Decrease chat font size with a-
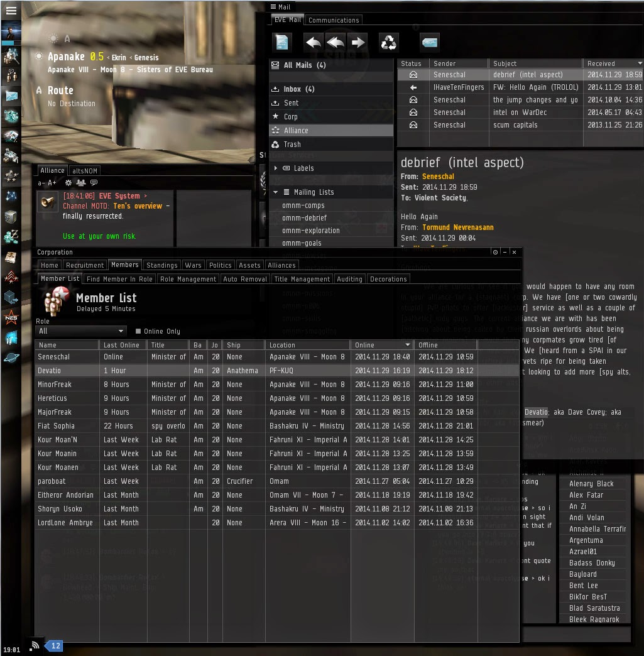The height and width of the screenshot is (656, 644). (41, 183)
